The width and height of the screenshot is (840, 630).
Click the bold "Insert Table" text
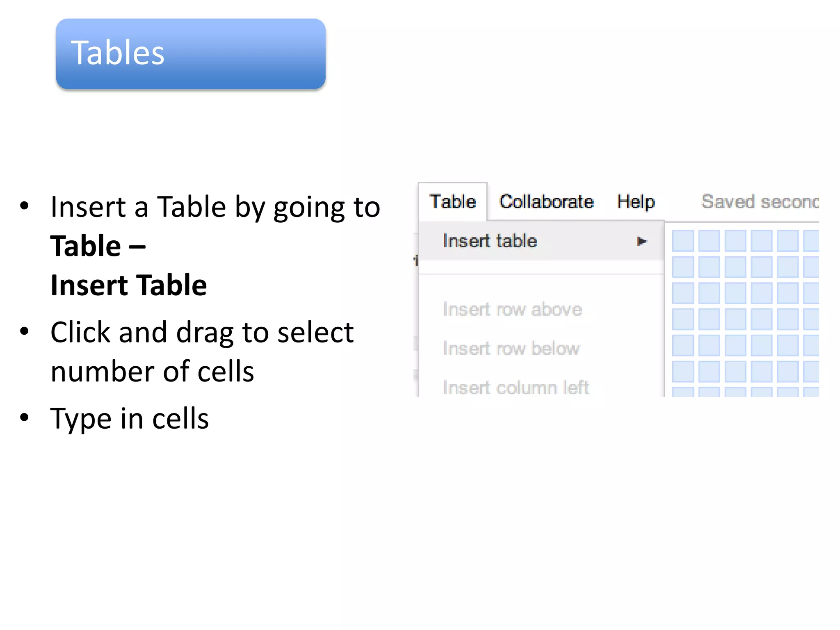128,285
